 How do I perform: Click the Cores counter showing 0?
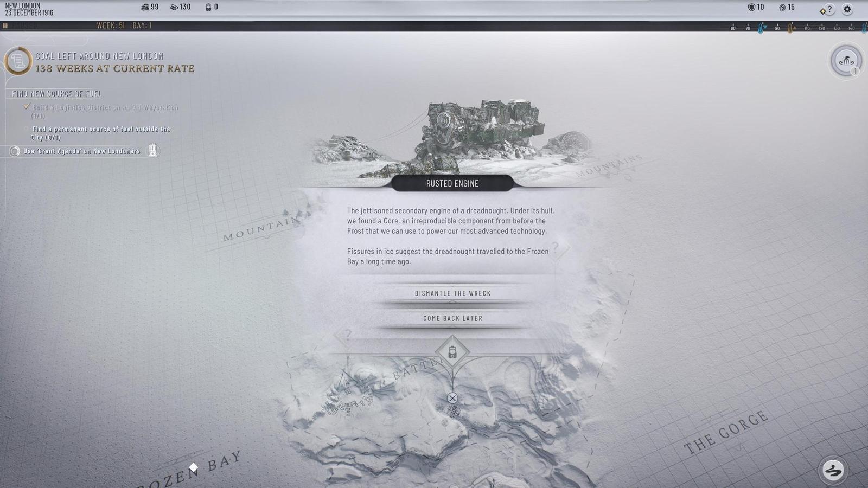(208, 7)
